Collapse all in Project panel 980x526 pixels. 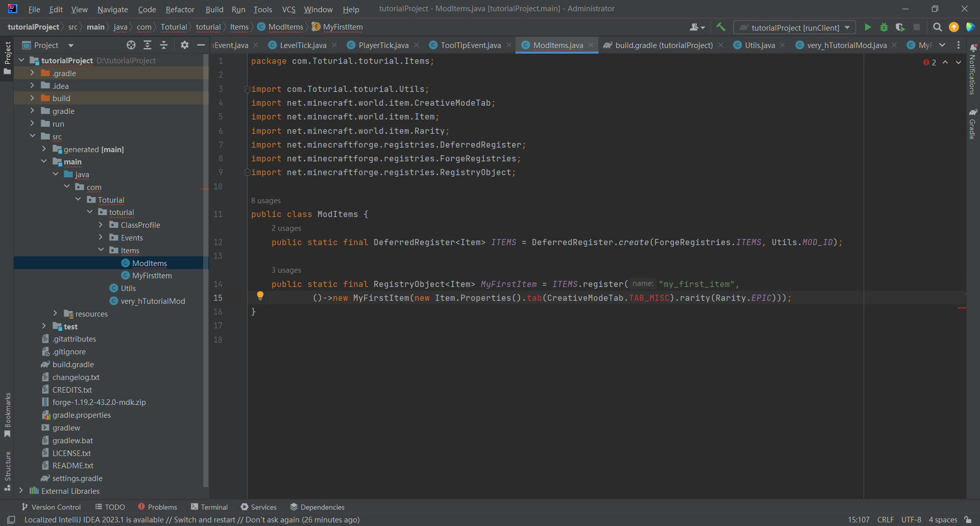point(164,45)
